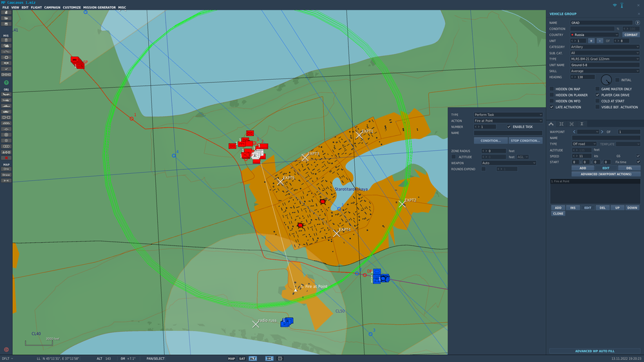Click the Stop Condition button
This screenshot has width=644, height=362.
pos(526,140)
